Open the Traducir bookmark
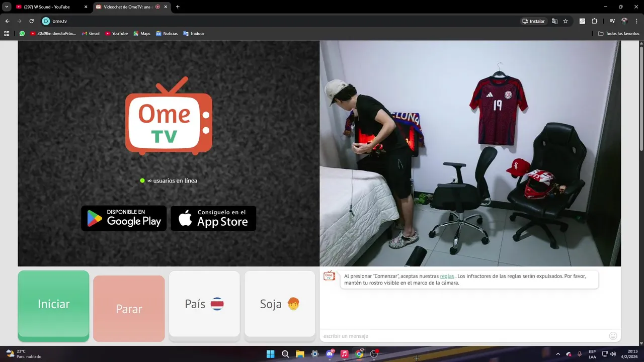This screenshot has width=644, height=362. tap(194, 34)
